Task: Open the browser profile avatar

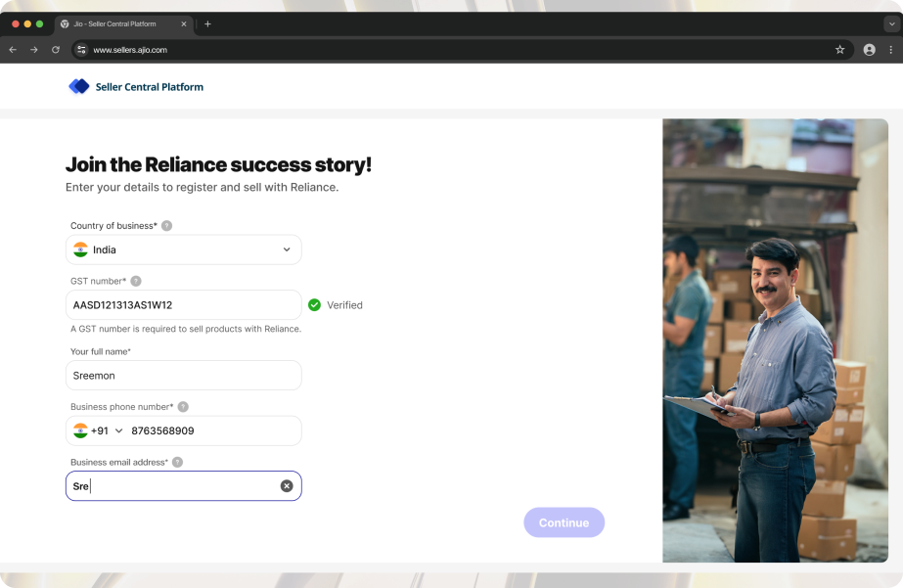Action: (869, 50)
